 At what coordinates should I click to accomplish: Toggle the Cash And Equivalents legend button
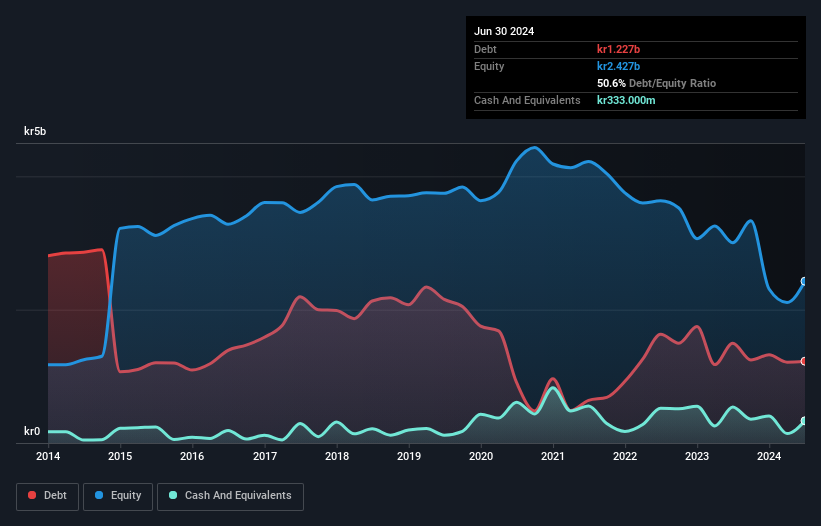coord(230,496)
